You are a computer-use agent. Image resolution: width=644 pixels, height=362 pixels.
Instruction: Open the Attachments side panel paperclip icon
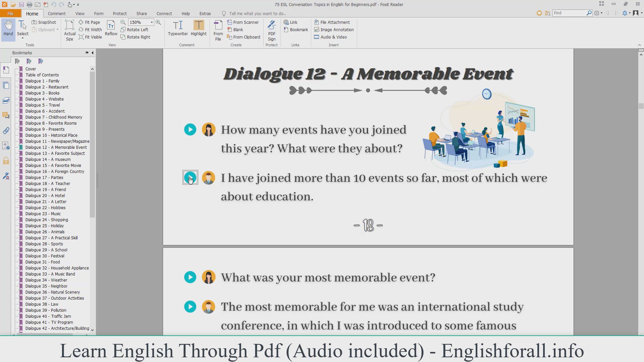[6, 131]
